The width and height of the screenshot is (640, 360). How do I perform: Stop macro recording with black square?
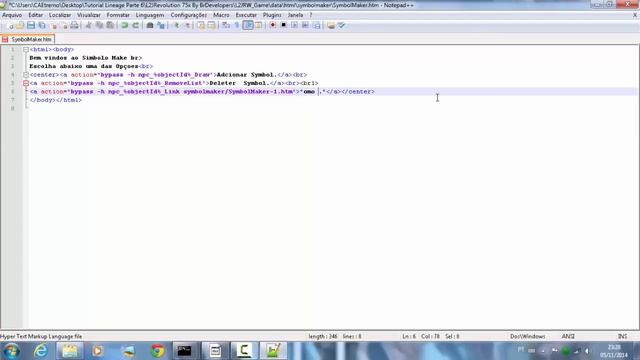click(x=283, y=25)
